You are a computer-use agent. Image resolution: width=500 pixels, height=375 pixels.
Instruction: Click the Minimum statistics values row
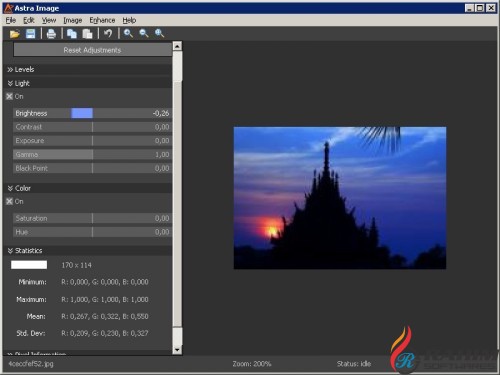click(x=105, y=282)
